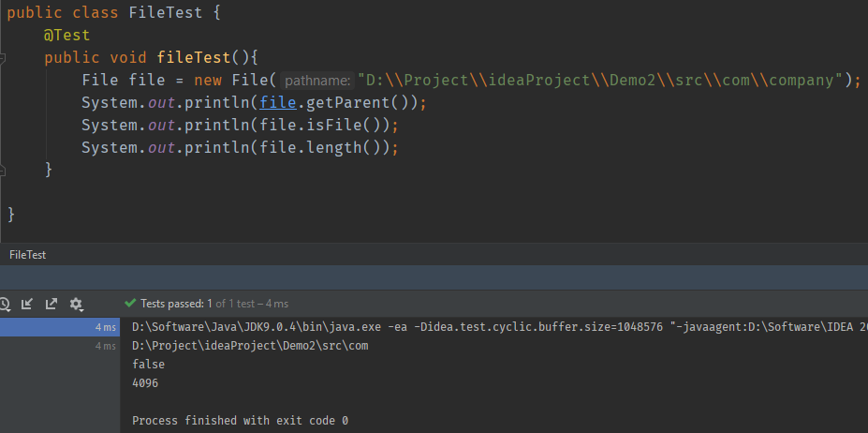The height and width of the screenshot is (433, 868).
Task: Click the file.length() println statement
Action: click(x=241, y=148)
